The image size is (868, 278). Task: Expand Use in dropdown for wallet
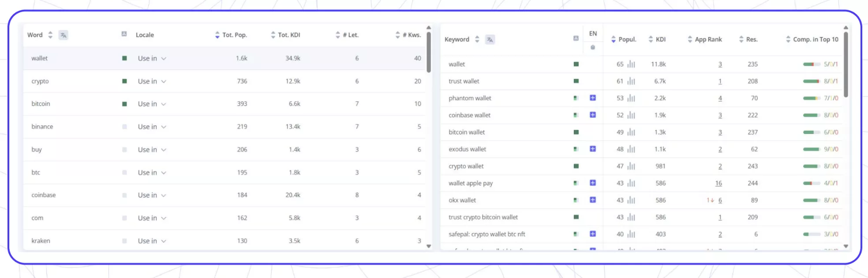152,58
